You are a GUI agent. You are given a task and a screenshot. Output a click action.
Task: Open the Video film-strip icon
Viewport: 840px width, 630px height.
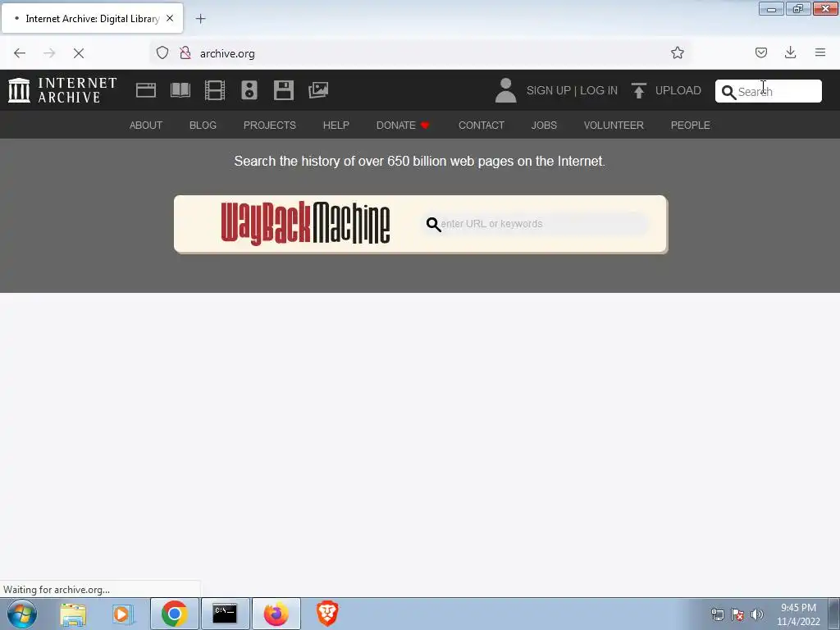point(215,90)
